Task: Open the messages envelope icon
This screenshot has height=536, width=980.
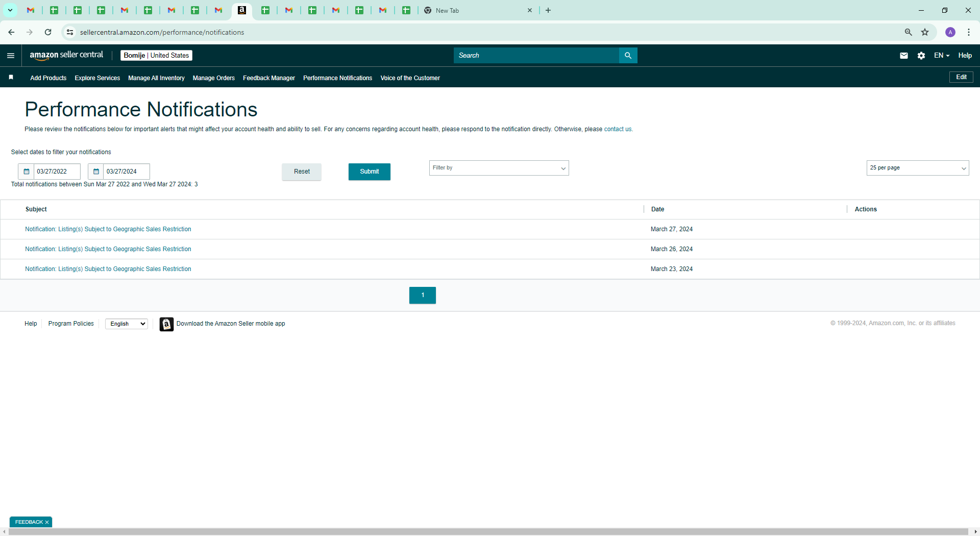Action: [903, 56]
